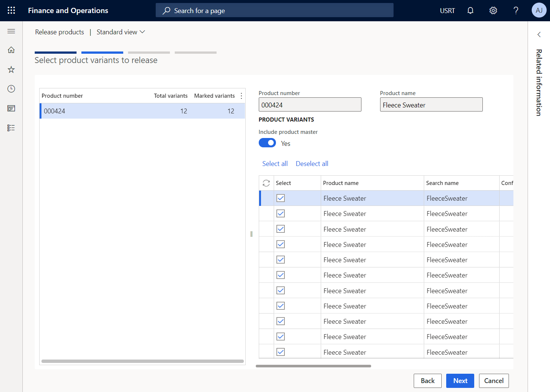This screenshot has width=550, height=392.
Task: Open the settings gear
Action: 493,10
